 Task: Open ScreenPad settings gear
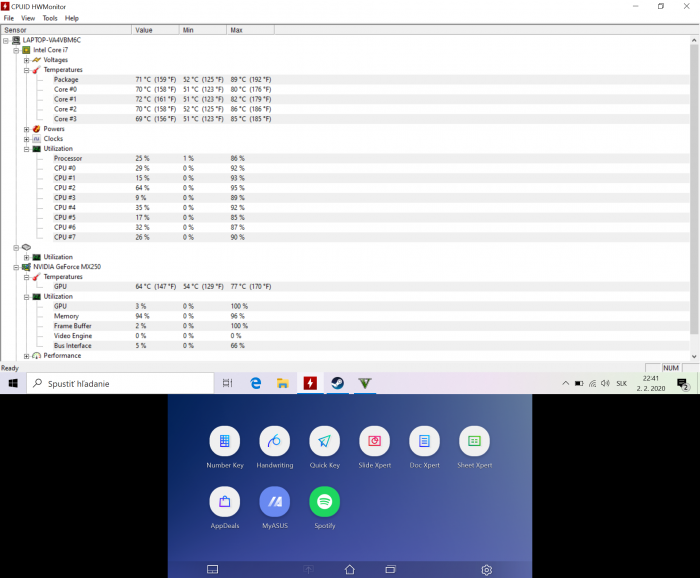pyautogui.click(x=486, y=569)
